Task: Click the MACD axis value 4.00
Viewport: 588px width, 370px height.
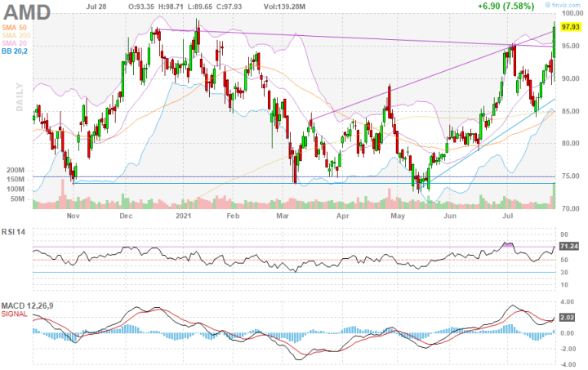Action: (x=568, y=301)
